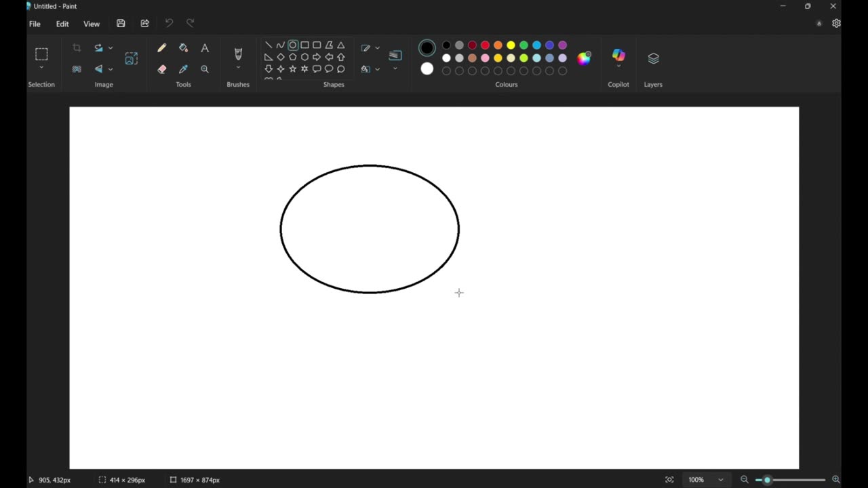
Task: Click the Crop icon
Action: point(77,48)
